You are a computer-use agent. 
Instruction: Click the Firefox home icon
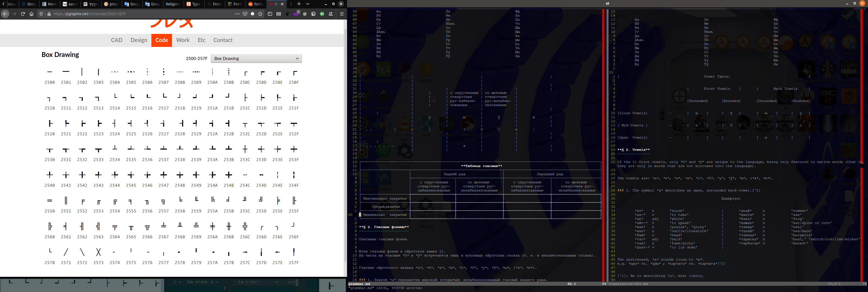pos(31,14)
